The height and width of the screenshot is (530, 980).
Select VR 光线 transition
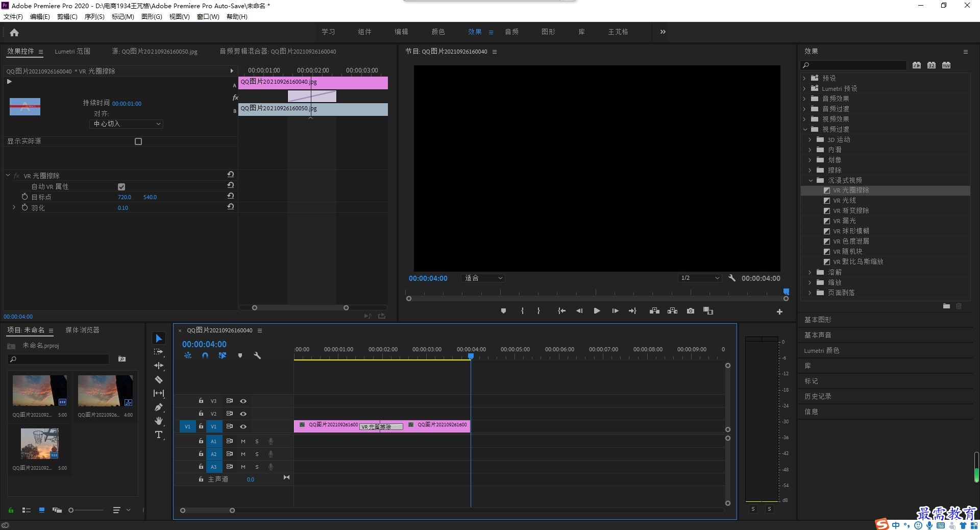(x=844, y=201)
